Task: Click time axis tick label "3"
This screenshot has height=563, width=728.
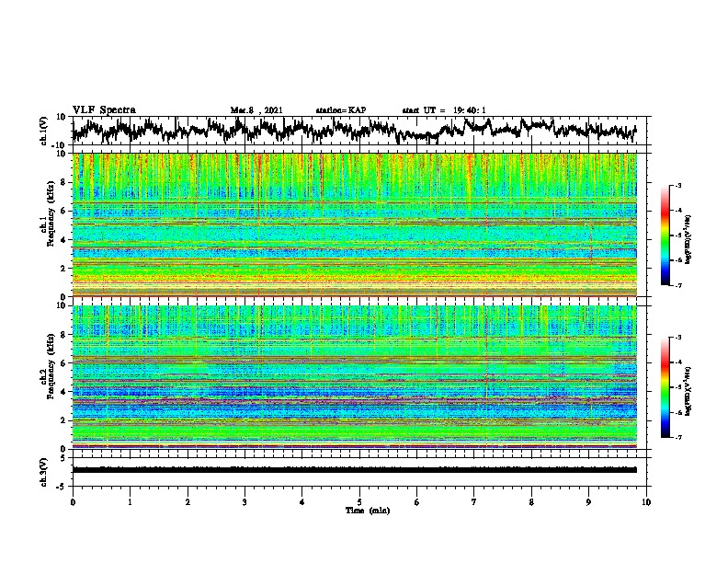Action: (245, 502)
